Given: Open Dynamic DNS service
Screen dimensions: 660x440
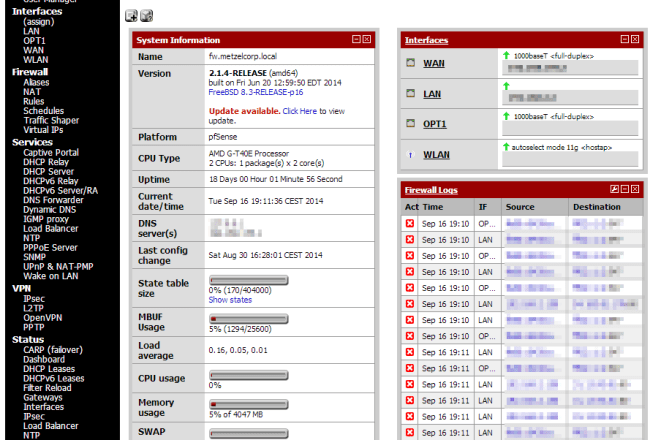Looking at the screenshot, I should click(x=50, y=209).
